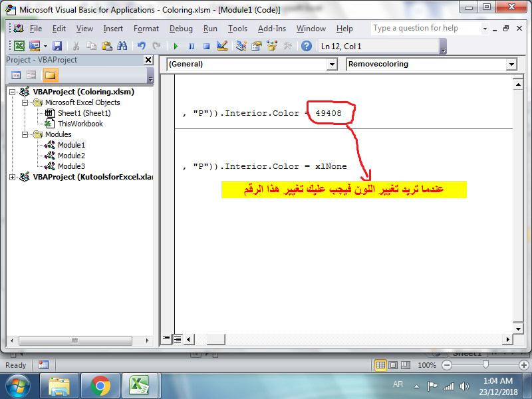
Task: Click Excel zoom in plus button
Action: (524, 365)
